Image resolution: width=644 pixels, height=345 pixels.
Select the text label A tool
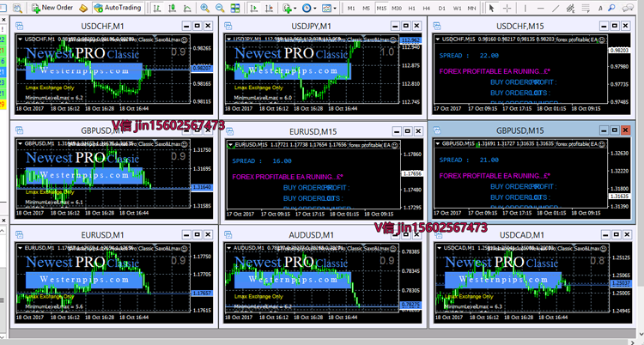pyautogui.click(x=600, y=9)
